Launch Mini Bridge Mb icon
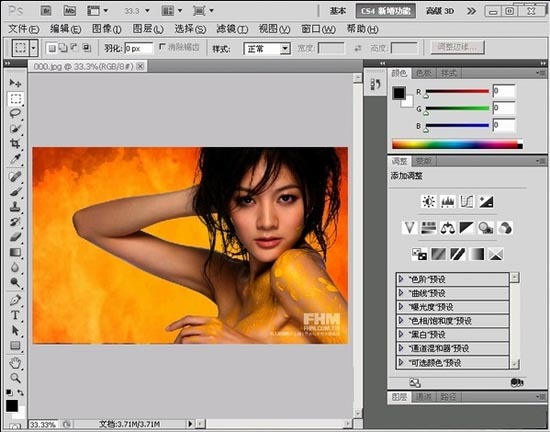550x432 pixels. 70,11
